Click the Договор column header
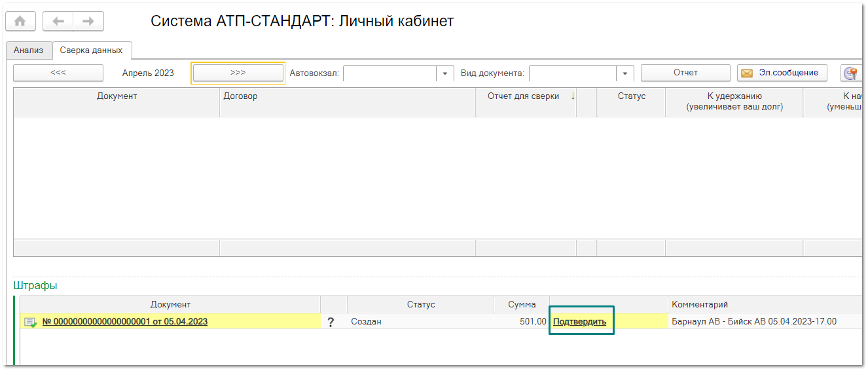Screen dimensions: 868x371 tap(347, 96)
